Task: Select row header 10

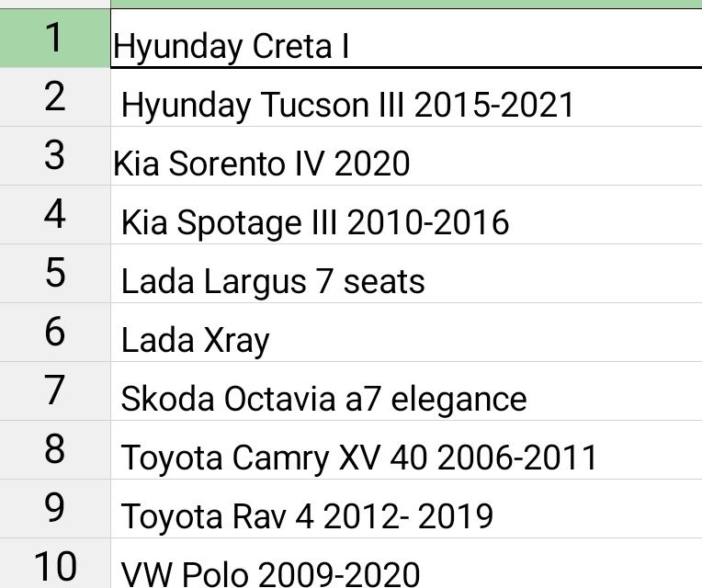Action: point(55,565)
